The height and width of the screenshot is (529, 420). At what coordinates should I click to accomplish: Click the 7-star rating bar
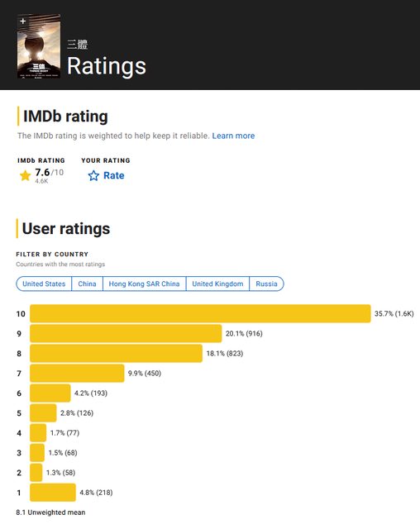click(77, 373)
